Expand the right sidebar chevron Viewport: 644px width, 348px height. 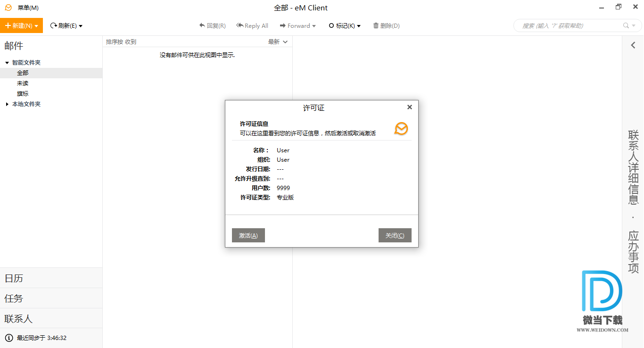point(633,45)
